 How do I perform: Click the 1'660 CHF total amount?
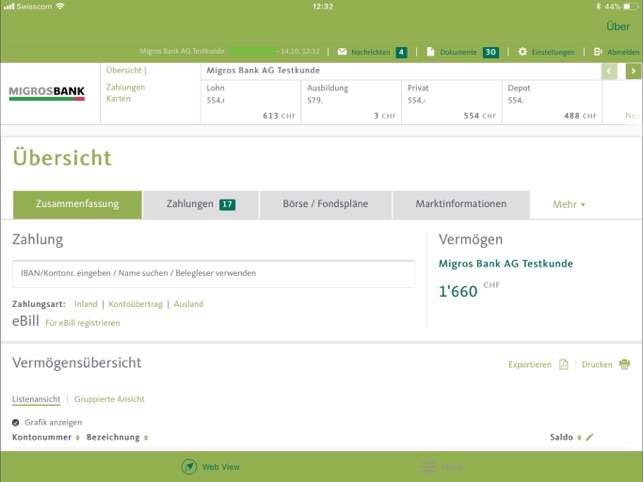[469, 290]
